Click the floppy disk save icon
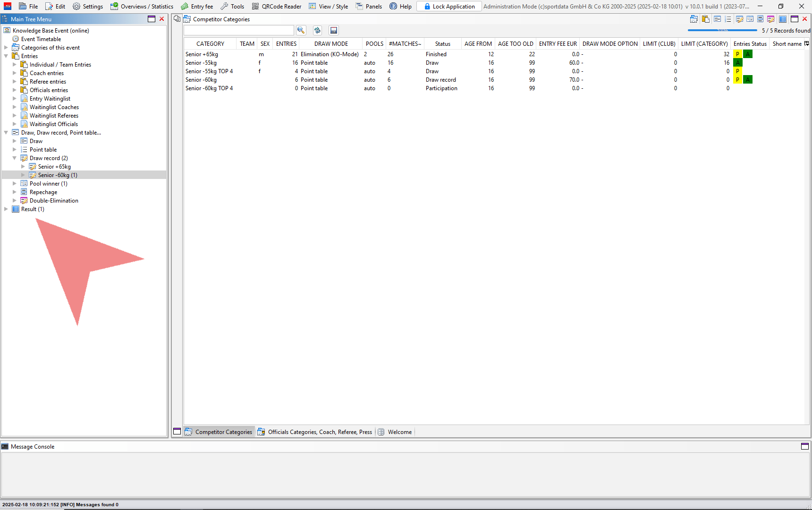Screen dimensions: 812x510 click(333, 30)
